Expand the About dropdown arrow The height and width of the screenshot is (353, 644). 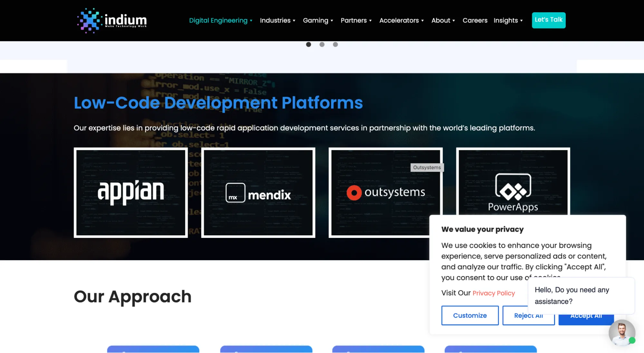point(454,21)
